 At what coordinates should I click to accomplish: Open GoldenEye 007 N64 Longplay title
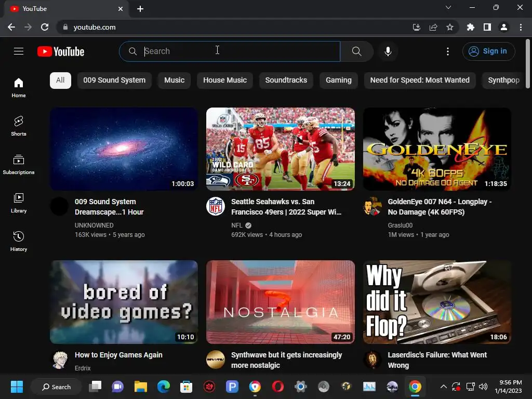(440, 207)
